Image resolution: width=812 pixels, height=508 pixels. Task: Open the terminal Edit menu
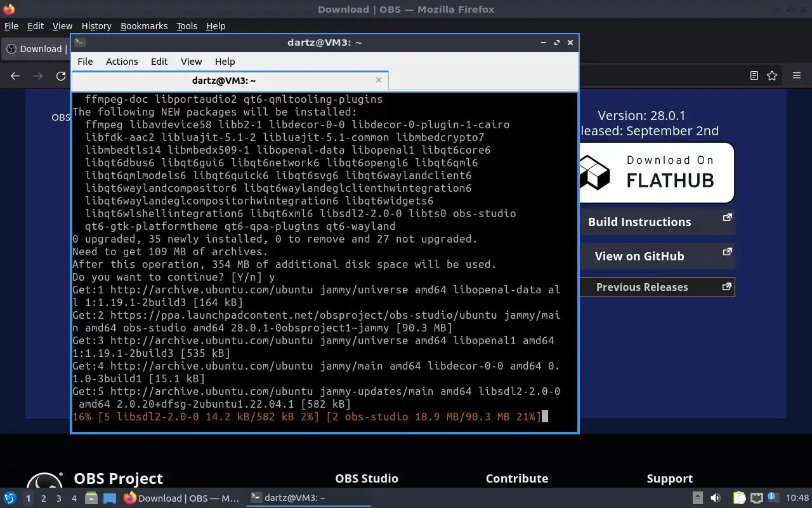click(159, 62)
